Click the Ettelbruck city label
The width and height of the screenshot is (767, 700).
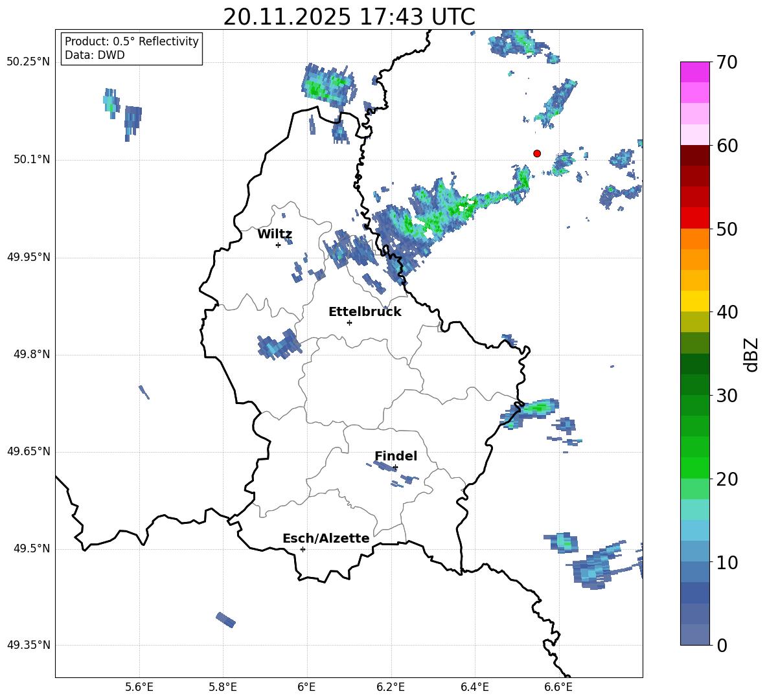point(365,312)
